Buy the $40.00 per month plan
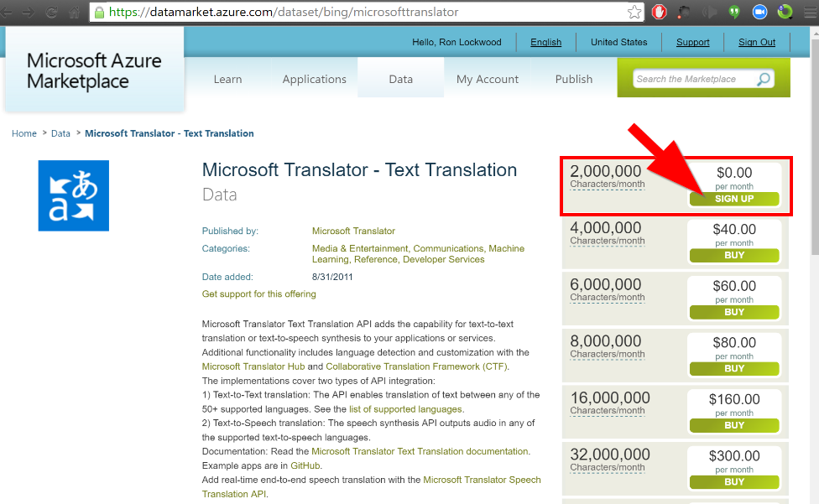 734,255
